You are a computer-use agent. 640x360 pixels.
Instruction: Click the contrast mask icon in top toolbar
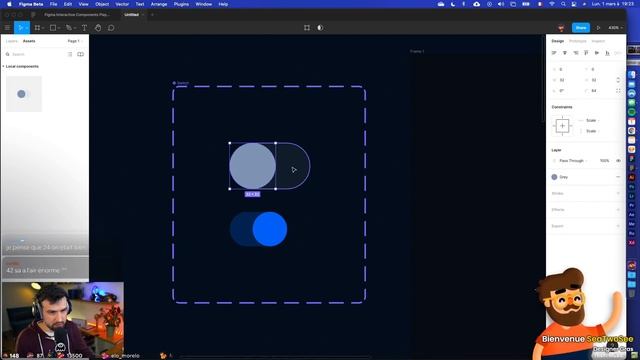point(320,28)
